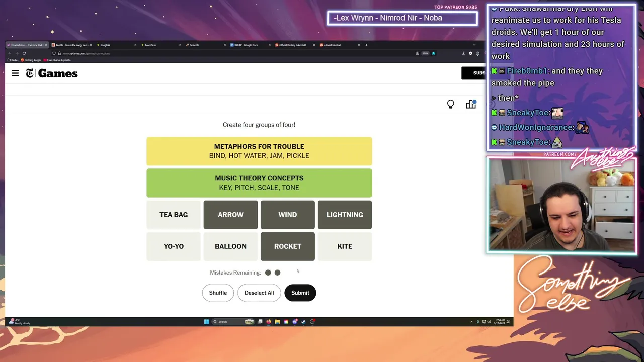
Task: Click Fireb0mb1 username in chat overlay
Action: click(528, 71)
